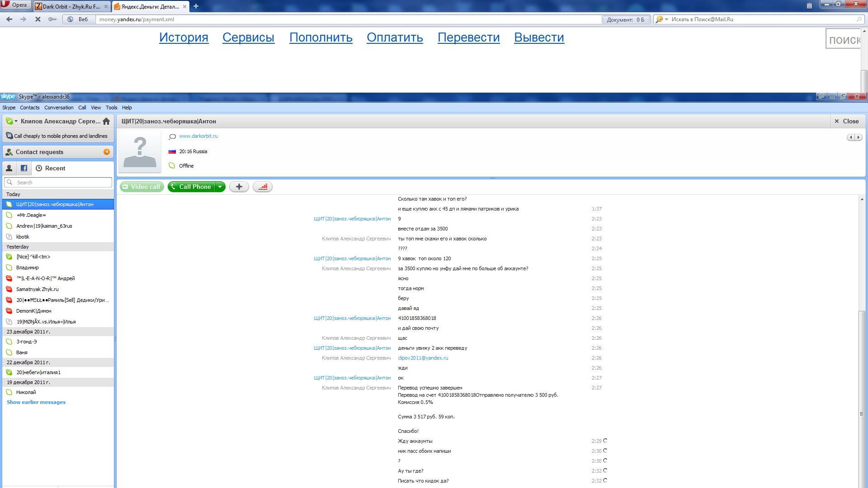Open the Facebook contacts tab

pos(24,168)
